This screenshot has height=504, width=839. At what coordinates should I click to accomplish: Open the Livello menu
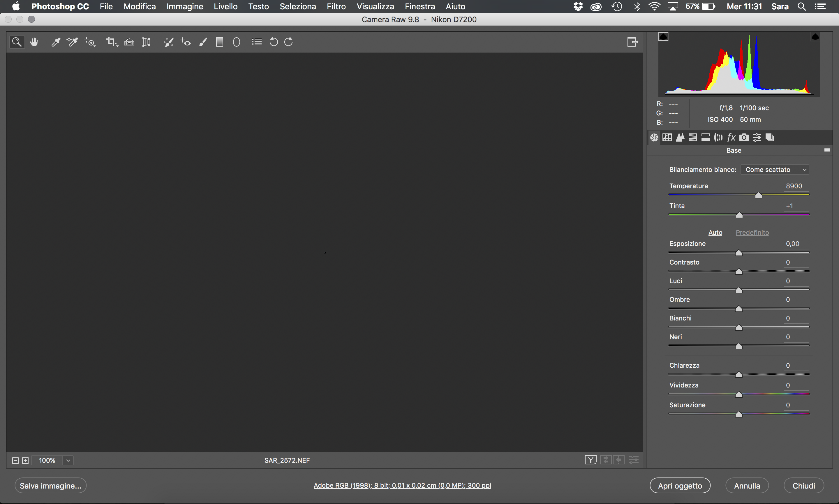point(225,6)
